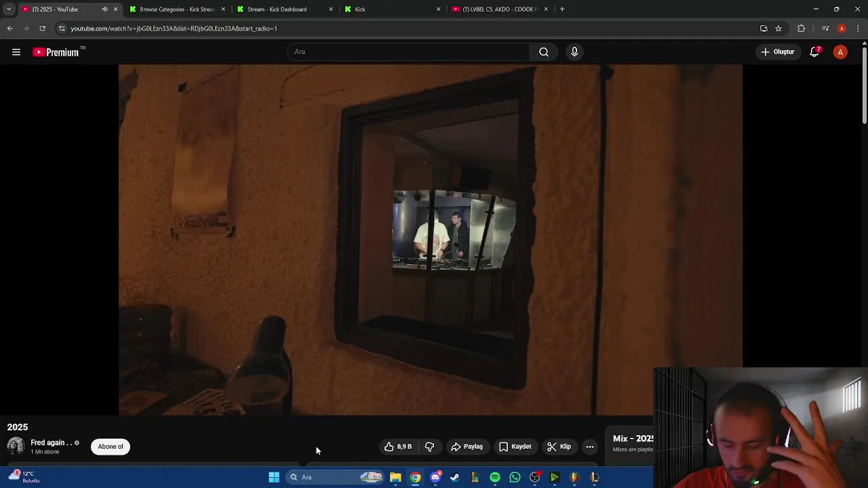This screenshot has height=488, width=868.
Task: Open the YouTube guide hamburger menu
Action: (16, 52)
